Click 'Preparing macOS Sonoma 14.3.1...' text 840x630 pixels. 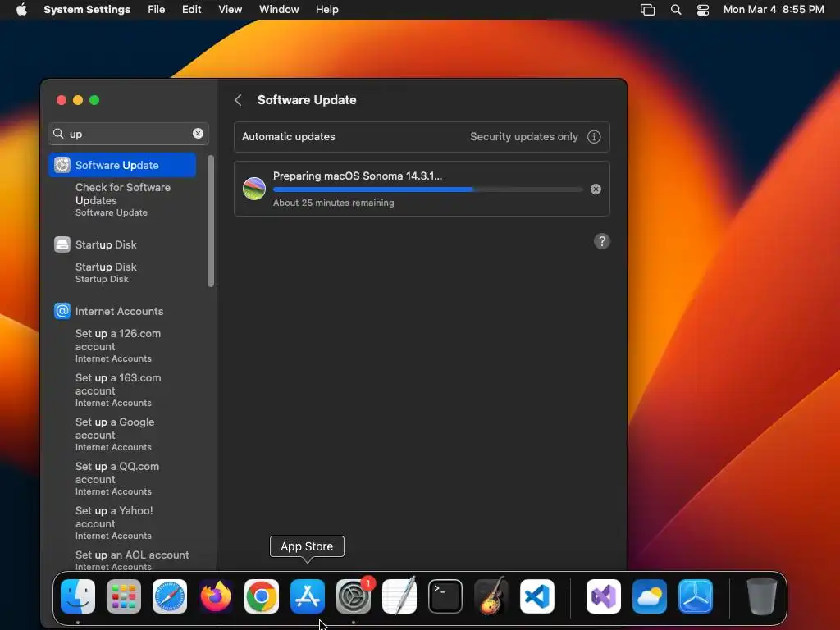358,176
